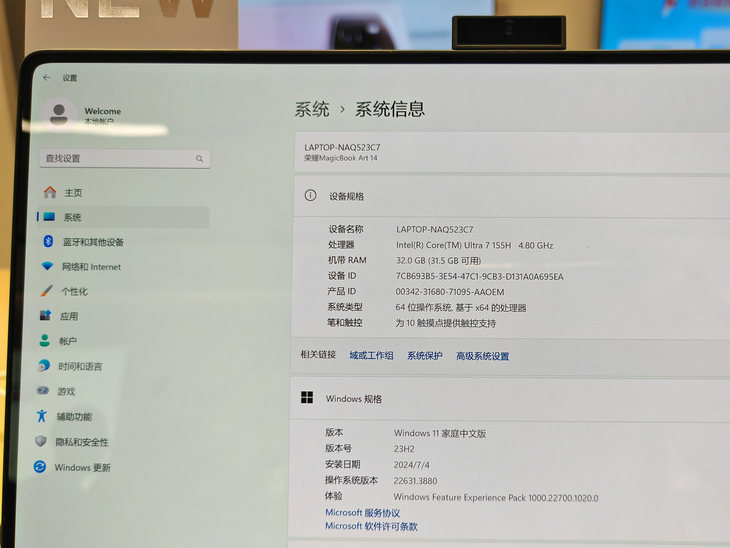Image resolution: width=730 pixels, height=548 pixels.
Task: Click 系统 in the breadcrumb
Action: tap(312, 109)
